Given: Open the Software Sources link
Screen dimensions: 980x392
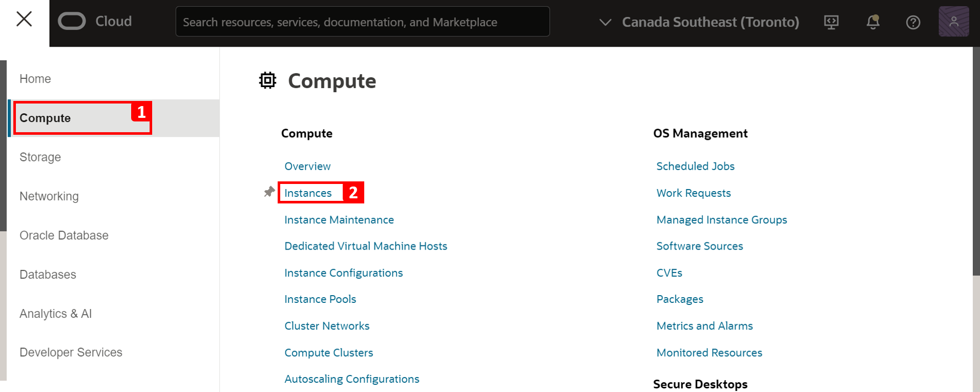Looking at the screenshot, I should (x=699, y=246).
